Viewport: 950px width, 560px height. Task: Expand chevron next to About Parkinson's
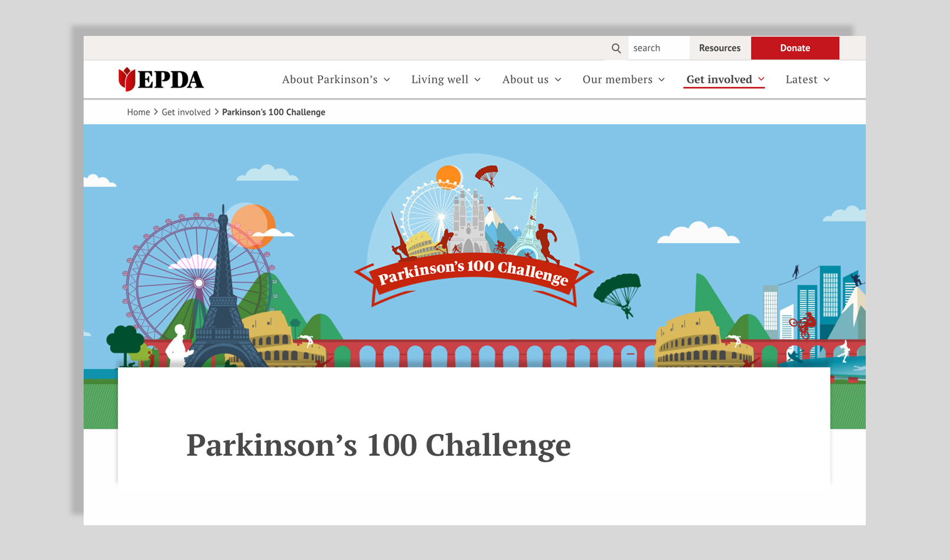(x=387, y=79)
